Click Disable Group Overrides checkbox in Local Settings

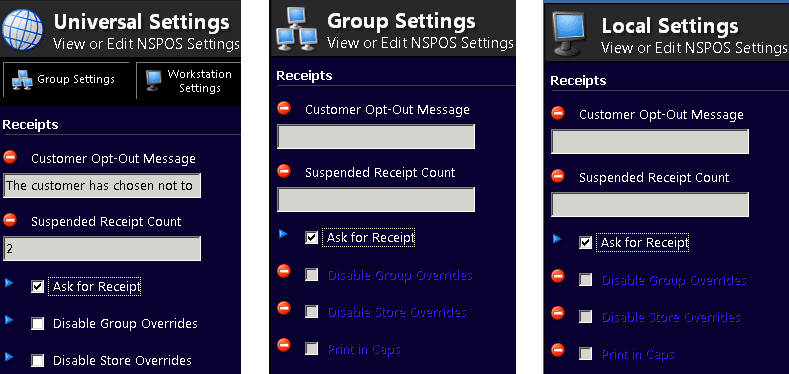coord(585,280)
